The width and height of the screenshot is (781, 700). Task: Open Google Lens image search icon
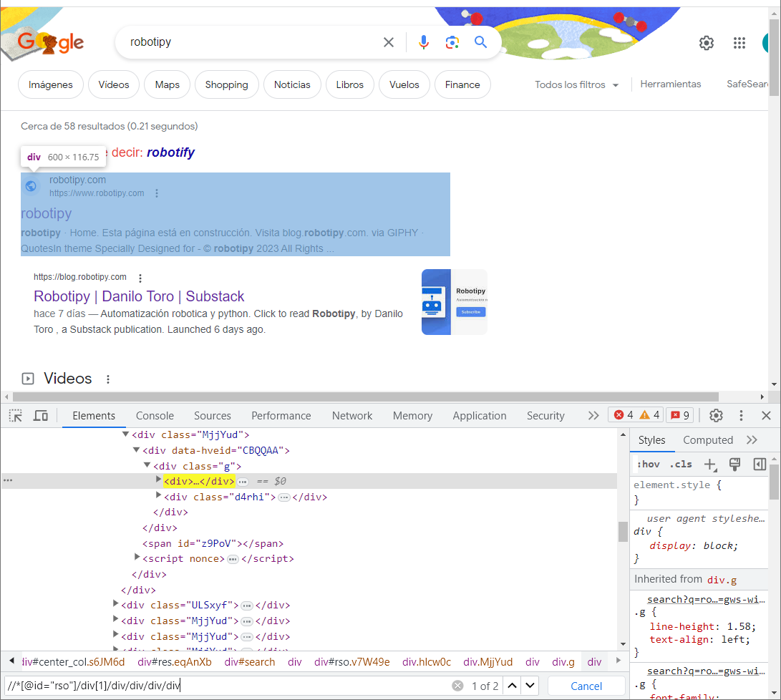[452, 42]
